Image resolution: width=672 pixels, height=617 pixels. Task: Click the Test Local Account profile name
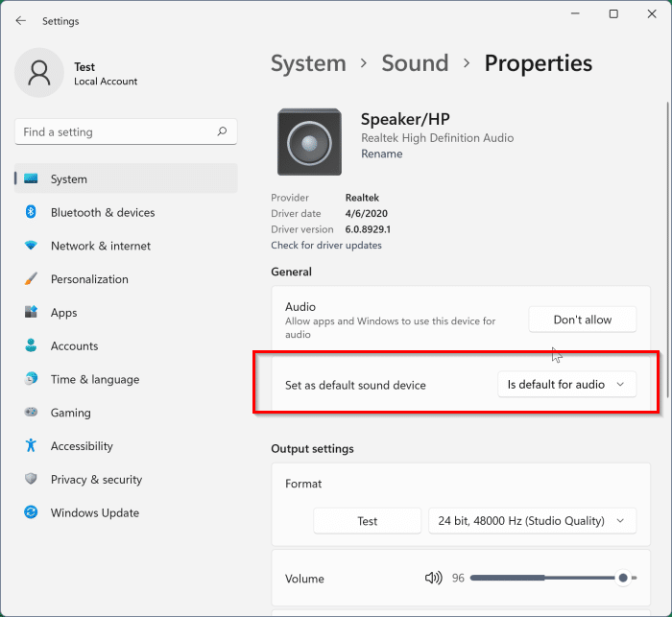(x=106, y=74)
